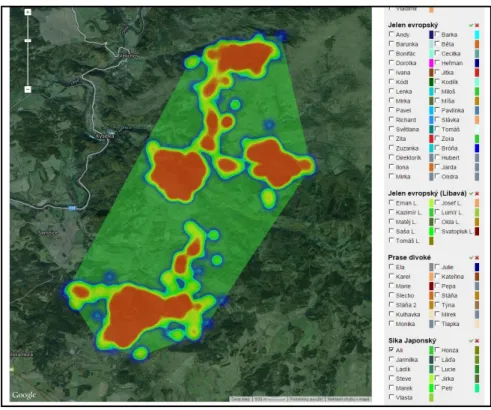Image resolution: width=491 pixels, height=410 pixels.
Task: Click the dark red swatch next to Svatopluk L.
Action: point(477,231)
